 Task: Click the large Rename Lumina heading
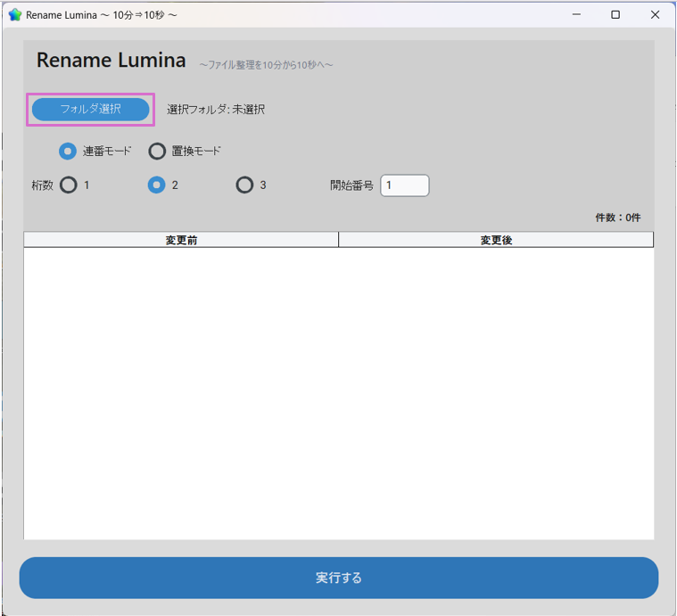[111, 61]
